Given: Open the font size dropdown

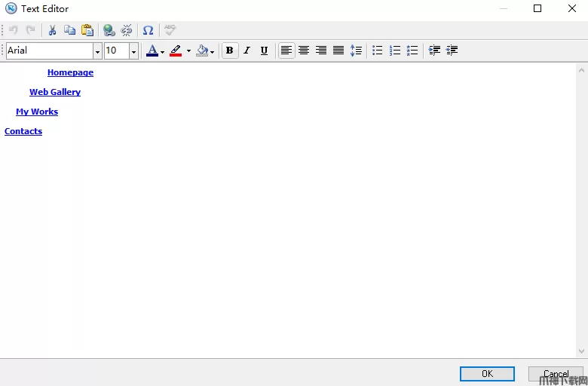Looking at the screenshot, I should pos(133,51).
